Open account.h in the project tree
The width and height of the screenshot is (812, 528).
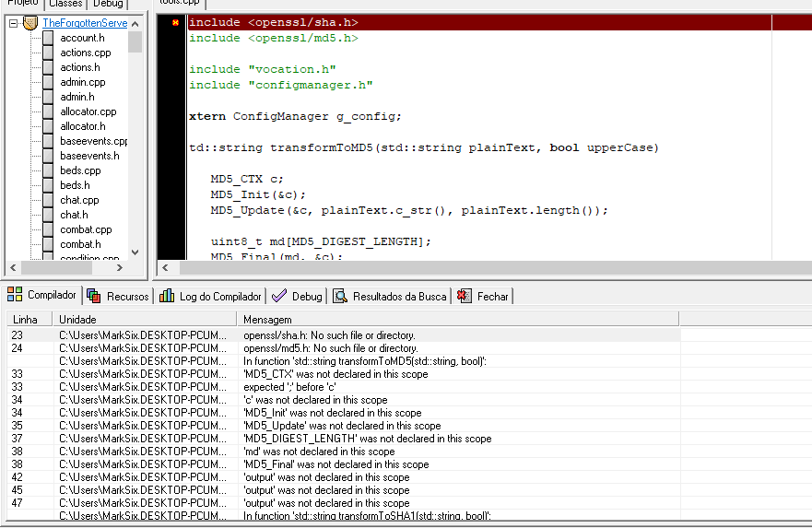pyautogui.click(x=82, y=38)
